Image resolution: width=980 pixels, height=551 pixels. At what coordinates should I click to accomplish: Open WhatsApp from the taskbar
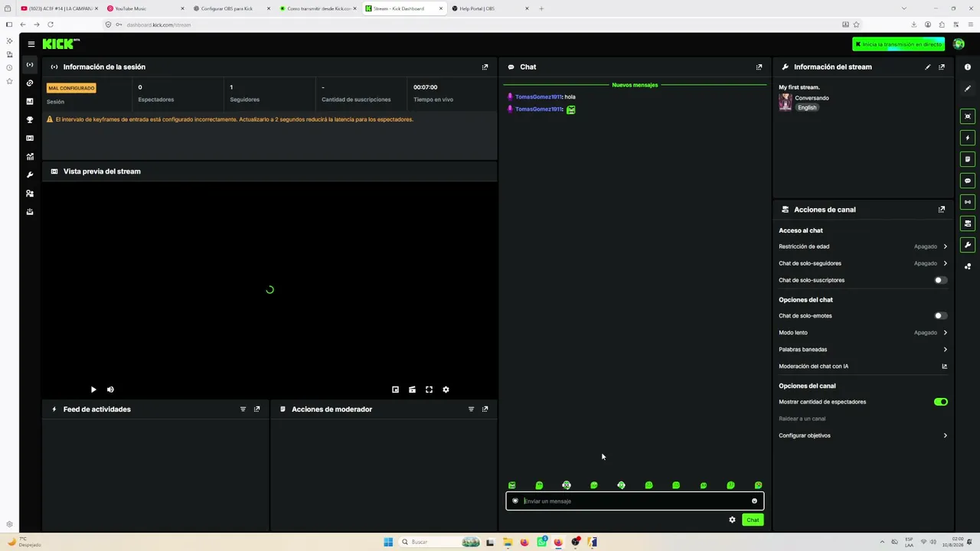(x=542, y=542)
